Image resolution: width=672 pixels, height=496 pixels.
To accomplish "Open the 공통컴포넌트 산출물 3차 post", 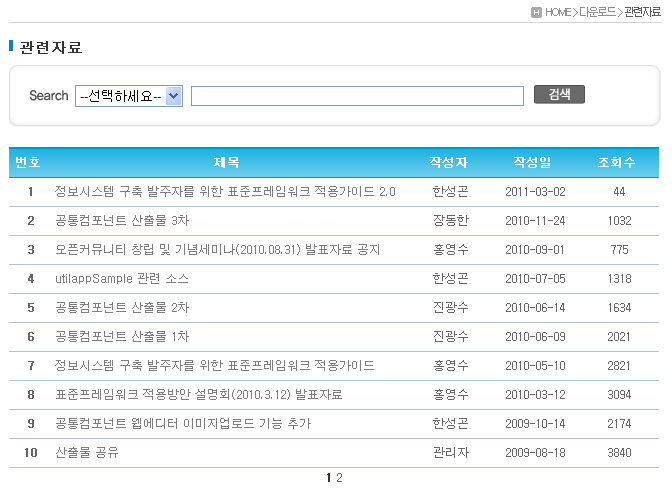I will tap(122, 220).
